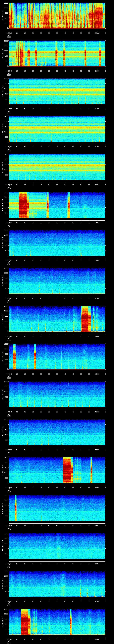Image resolution: width=114 pixels, height=644 pixels.
Task: Select the spectrogram panel starting at 18:46:05
Action: click(57, 546)
